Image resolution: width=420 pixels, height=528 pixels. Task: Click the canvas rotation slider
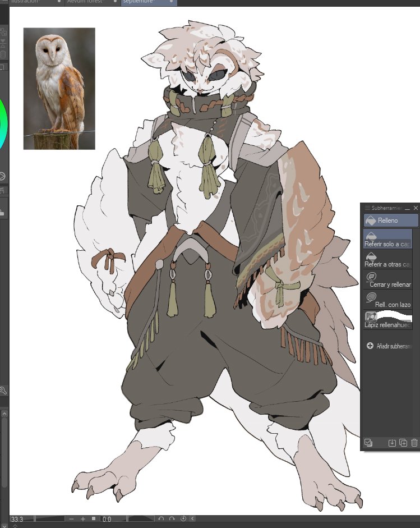coord(141,519)
